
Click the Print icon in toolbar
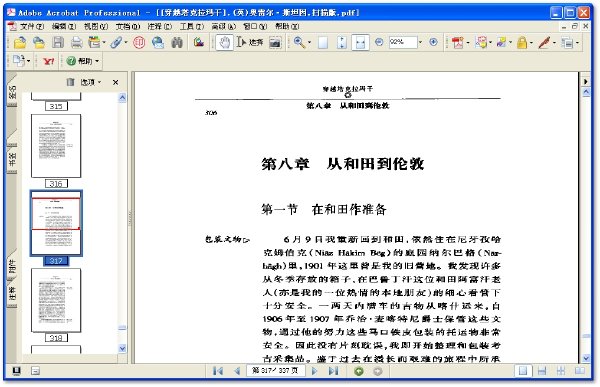pos(77,42)
